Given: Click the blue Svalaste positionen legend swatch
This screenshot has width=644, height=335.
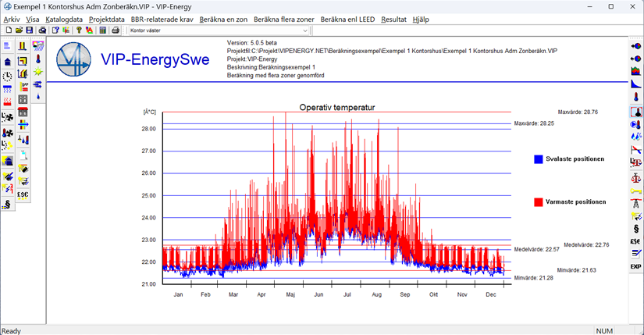Looking at the screenshot, I should (539, 159).
